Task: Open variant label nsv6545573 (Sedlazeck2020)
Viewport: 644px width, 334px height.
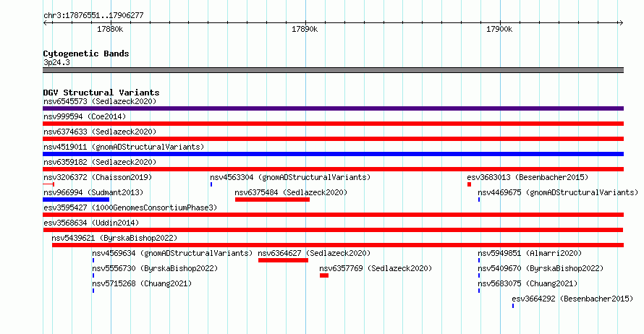Action: (x=100, y=101)
